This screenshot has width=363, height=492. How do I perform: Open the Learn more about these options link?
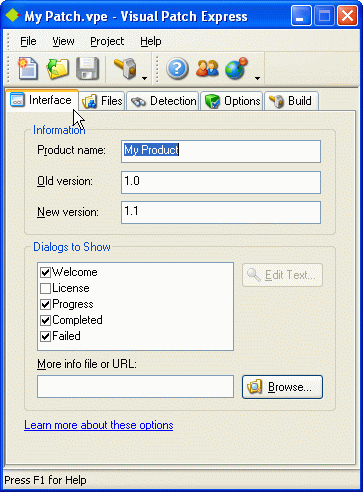tap(99, 425)
